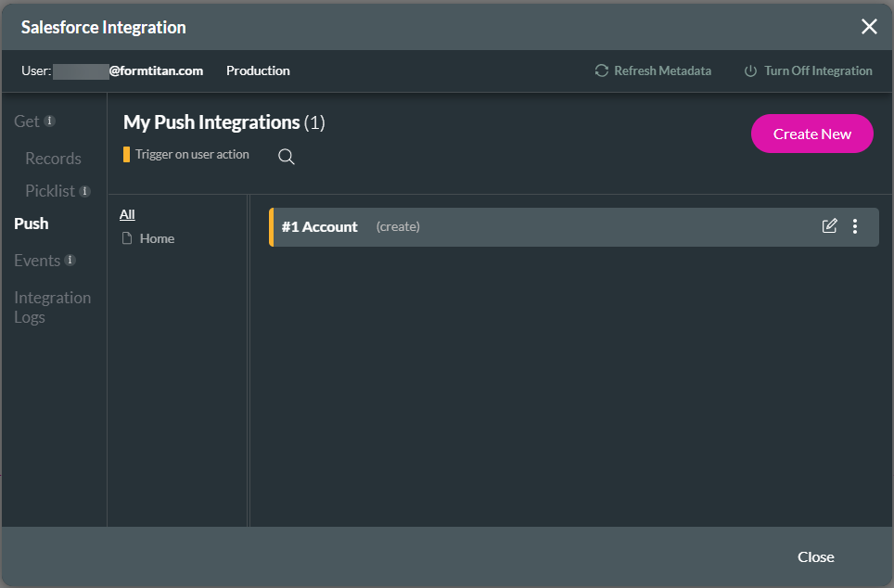Image resolution: width=894 pixels, height=588 pixels.
Task: Expand options for the Account integration row
Action: point(854,225)
